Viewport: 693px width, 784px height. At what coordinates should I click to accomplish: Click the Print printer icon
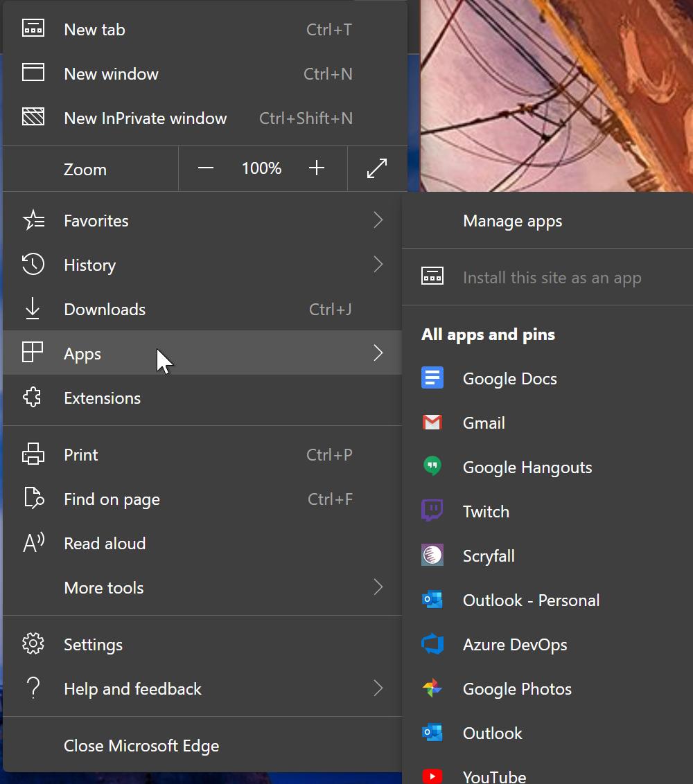click(33, 454)
